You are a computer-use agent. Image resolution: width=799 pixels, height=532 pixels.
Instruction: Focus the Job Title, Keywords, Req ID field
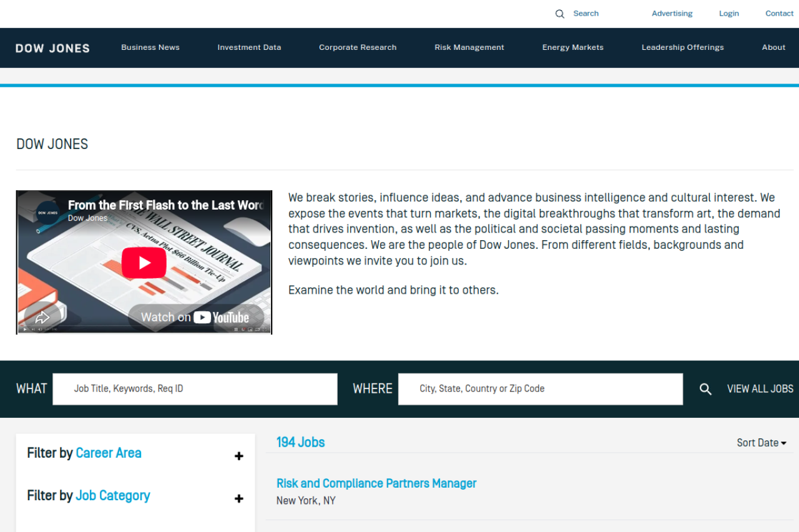click(195, 389)
